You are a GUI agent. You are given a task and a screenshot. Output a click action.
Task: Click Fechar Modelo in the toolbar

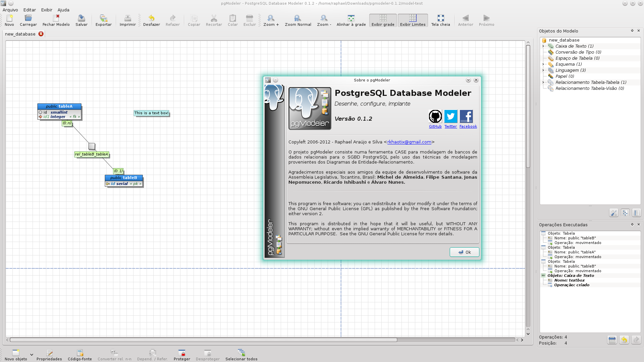coord(56,18)
